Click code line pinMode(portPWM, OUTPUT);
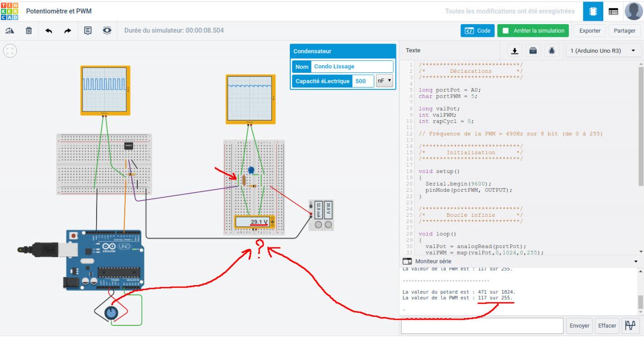The height and width of the screenshot is (337, 644). pyautogui.click(x=468, y=190)
